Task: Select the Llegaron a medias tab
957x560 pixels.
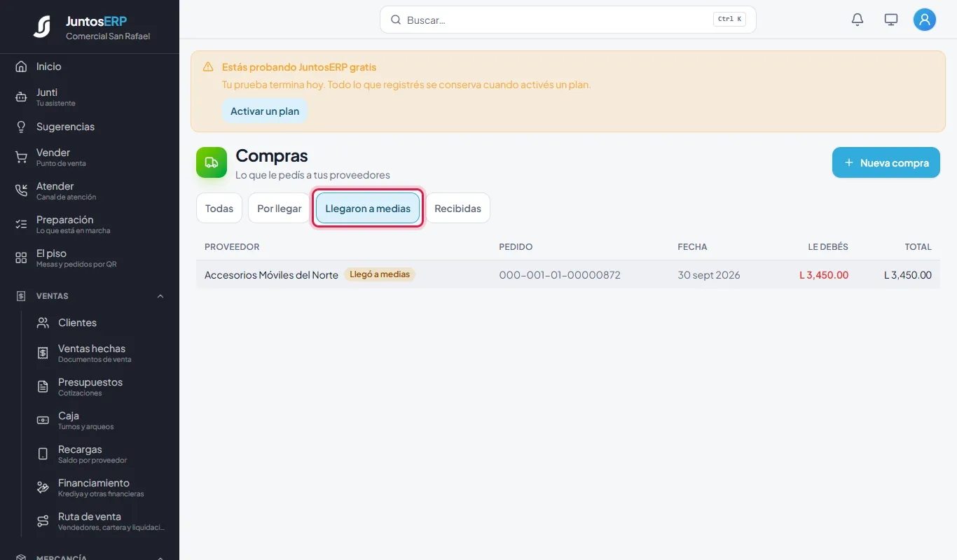Action: click(x=368, y=208)
